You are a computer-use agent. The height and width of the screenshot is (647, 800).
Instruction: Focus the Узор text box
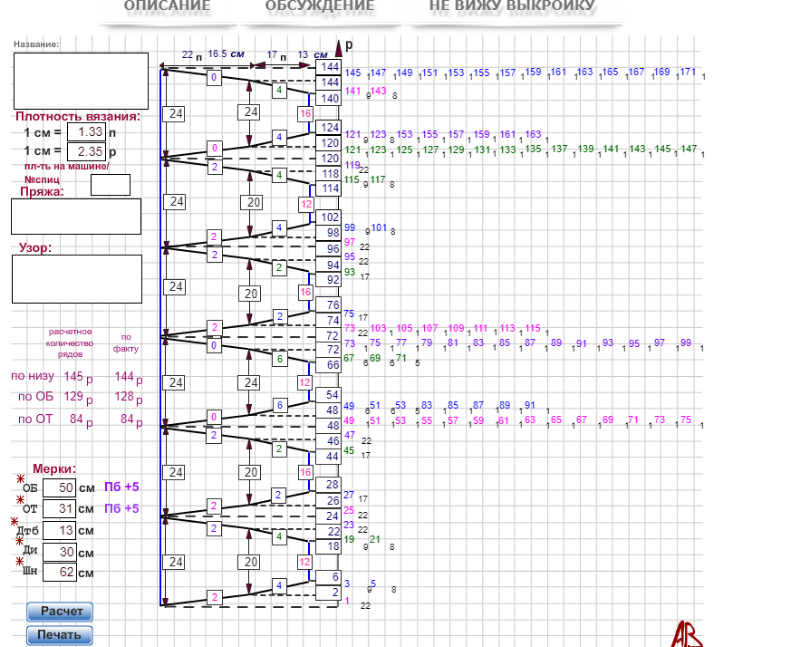[77, 278]
